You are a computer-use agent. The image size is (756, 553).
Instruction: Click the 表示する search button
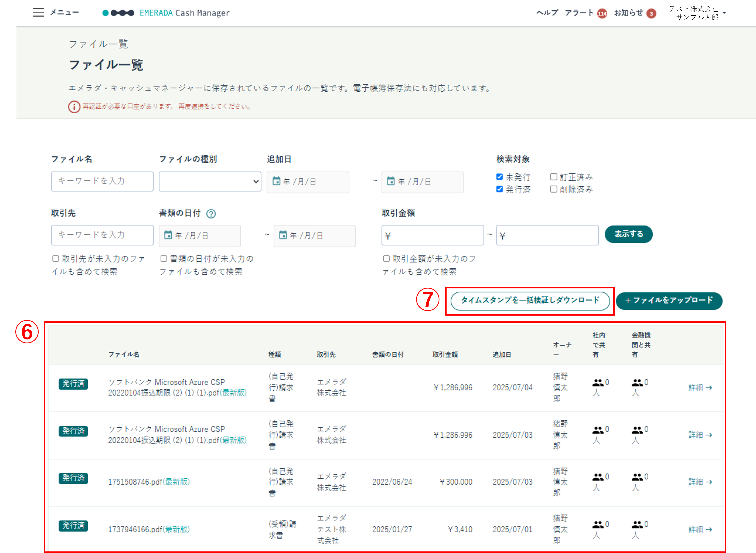pos(628,234)
